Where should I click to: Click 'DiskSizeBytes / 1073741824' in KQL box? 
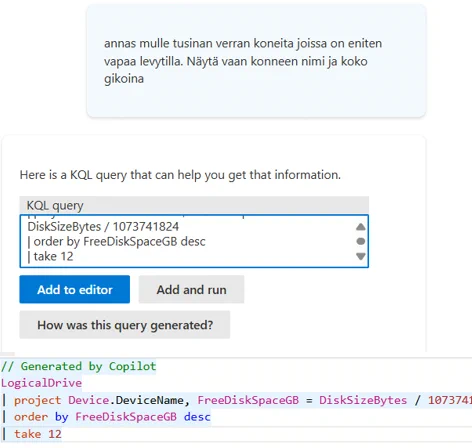pyautogui.click(x=103, y=227)
